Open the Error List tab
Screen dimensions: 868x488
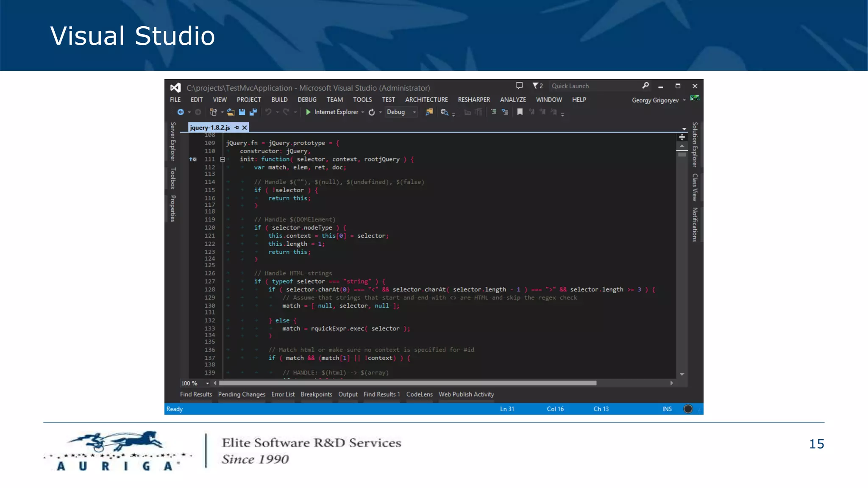283,394
